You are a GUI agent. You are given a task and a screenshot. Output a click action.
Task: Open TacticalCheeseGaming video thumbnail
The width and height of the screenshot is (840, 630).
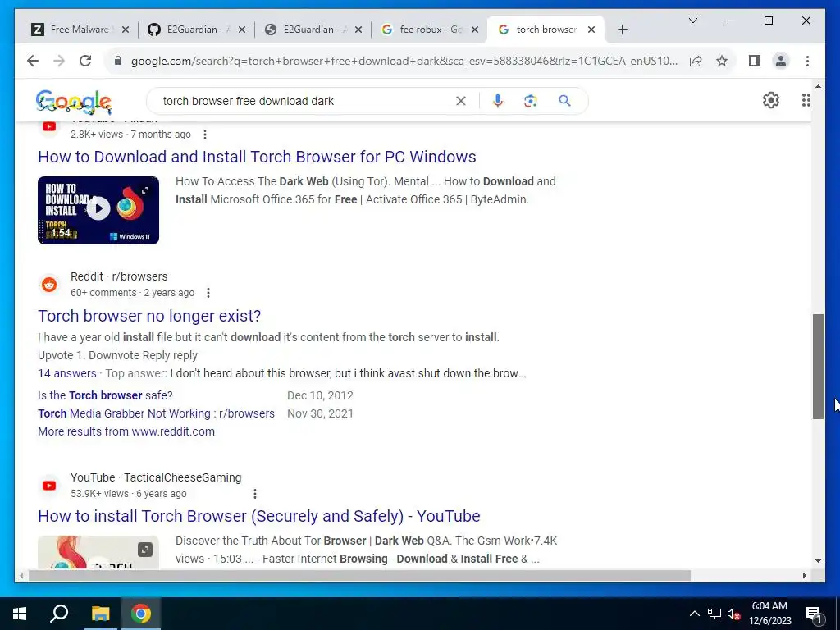coord(98,552)
